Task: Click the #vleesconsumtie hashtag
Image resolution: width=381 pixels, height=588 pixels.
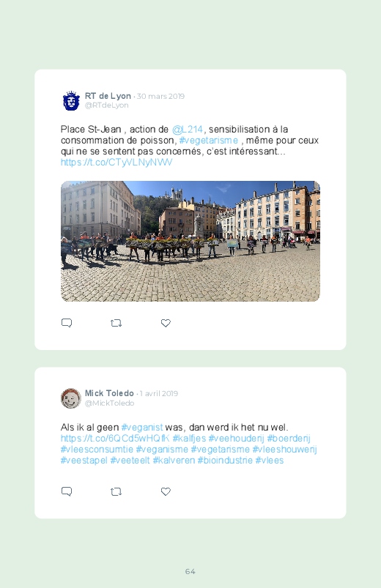Action: (x=97, y=450)
